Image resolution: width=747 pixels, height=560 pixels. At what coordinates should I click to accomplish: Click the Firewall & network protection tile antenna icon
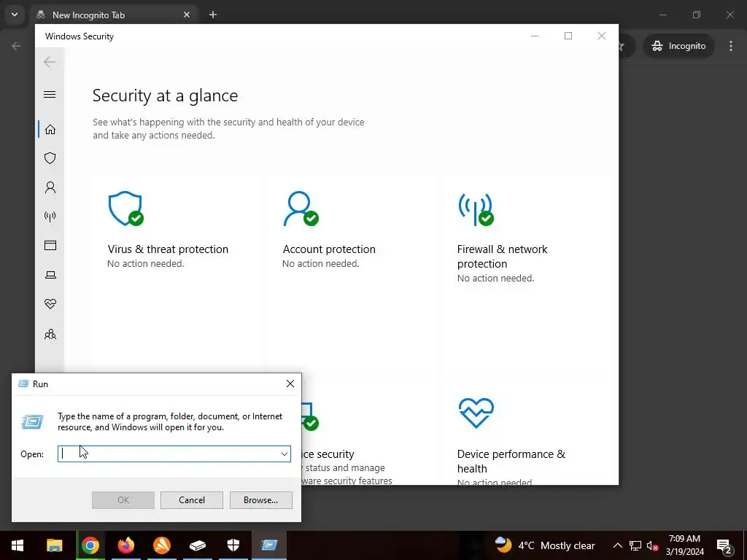pyautogui.click(x=476, y=209)
